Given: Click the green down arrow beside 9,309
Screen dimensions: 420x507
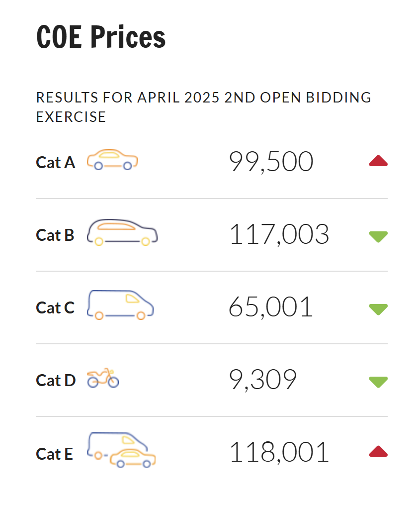Looking at the screenshot, I should tap(378, 382).
